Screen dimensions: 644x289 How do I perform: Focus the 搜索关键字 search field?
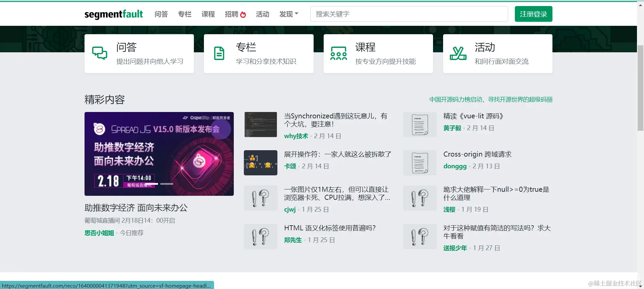pos(409,14)
